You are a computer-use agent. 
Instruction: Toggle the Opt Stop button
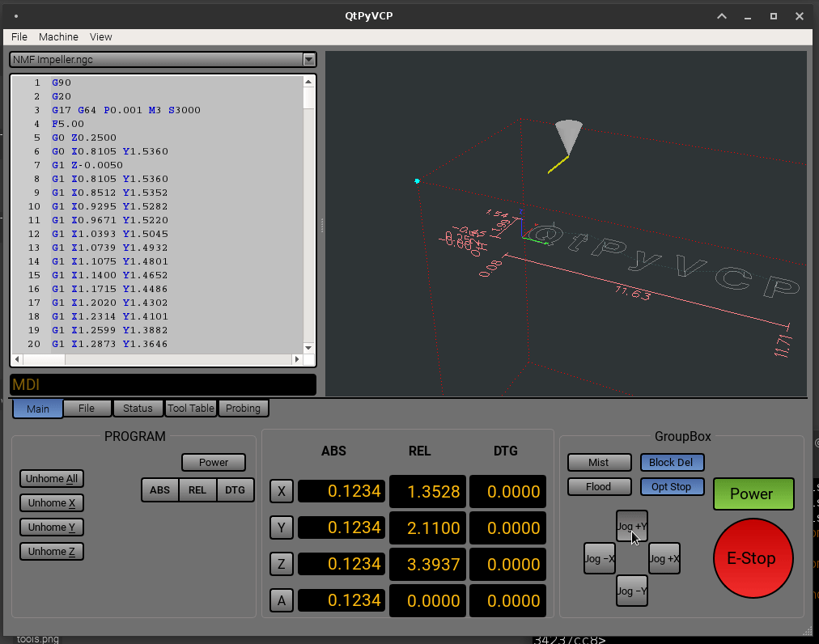[672, 487]
